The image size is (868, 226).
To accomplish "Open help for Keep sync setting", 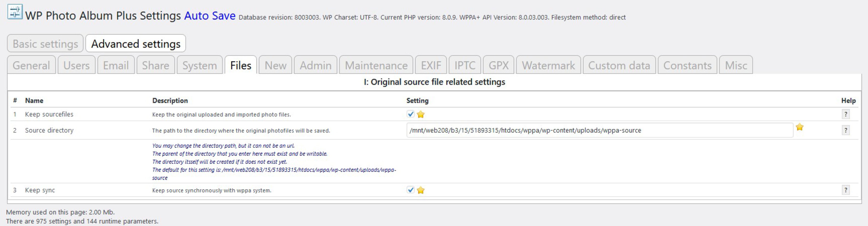I will click(x=845, y=190).
